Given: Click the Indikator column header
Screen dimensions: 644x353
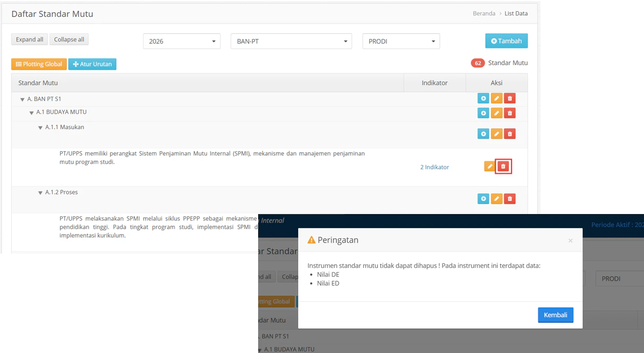Looking at the screenshot, I should 434,83.
